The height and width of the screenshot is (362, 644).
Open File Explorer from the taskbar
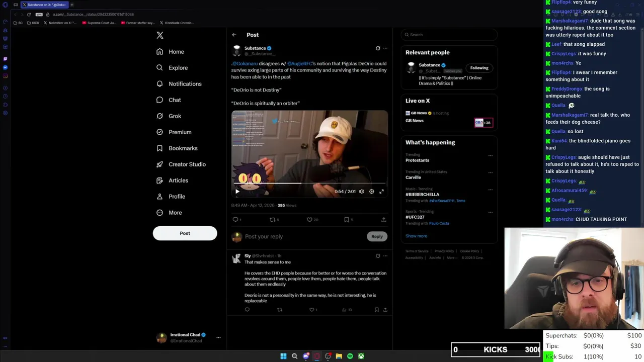click(x=339, y=356)
